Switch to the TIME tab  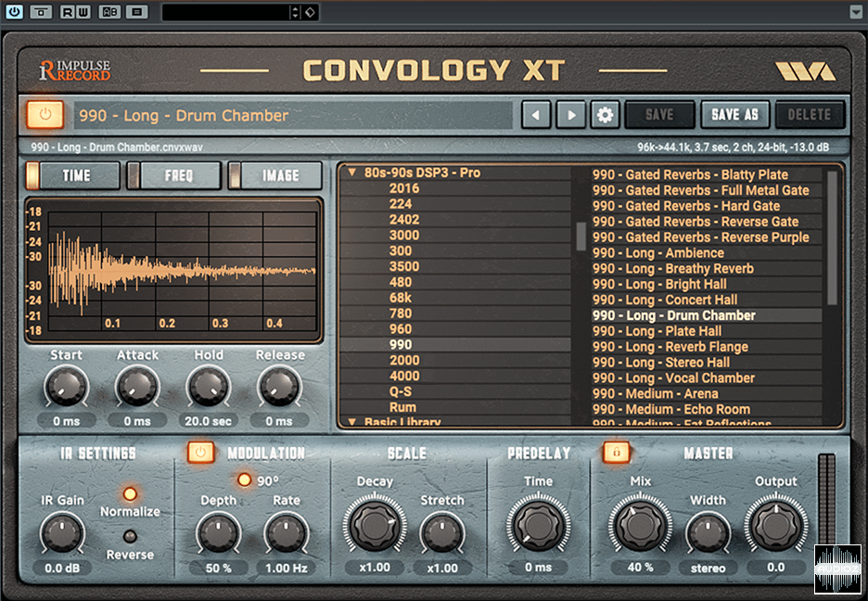(72, 175)
